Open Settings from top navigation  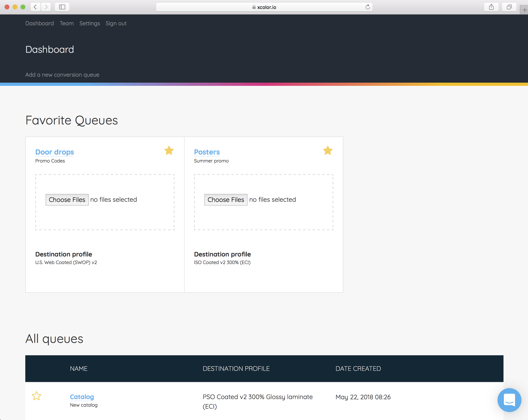[x=89, y=23]
